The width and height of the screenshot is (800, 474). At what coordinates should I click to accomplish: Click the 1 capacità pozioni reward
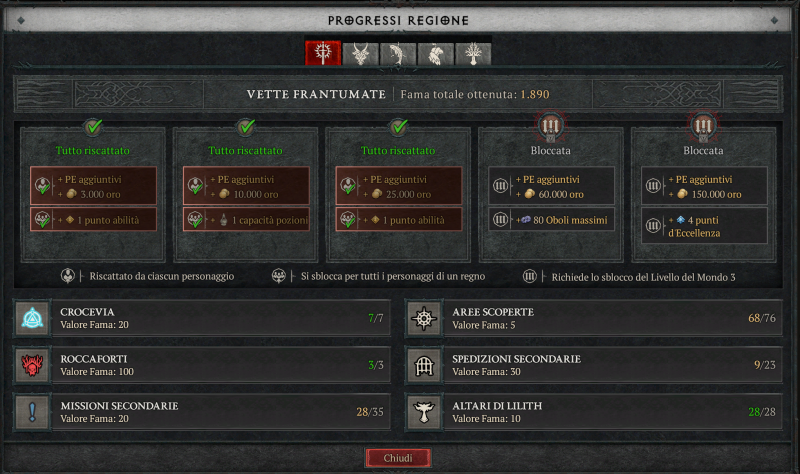click(x=246, y=220)
